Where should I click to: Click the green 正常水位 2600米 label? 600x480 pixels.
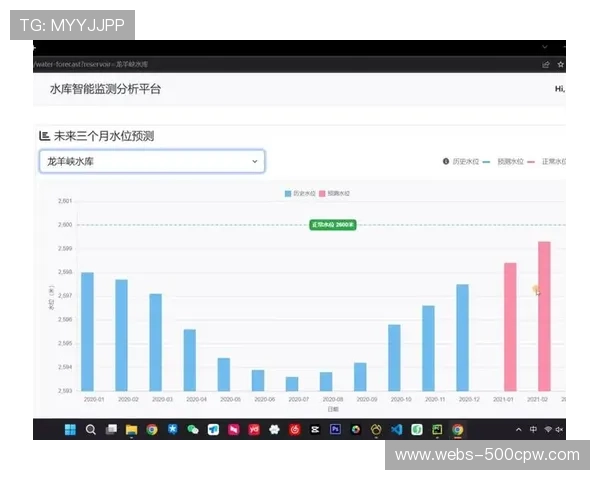pyautogui.click(x=333, y=225)
